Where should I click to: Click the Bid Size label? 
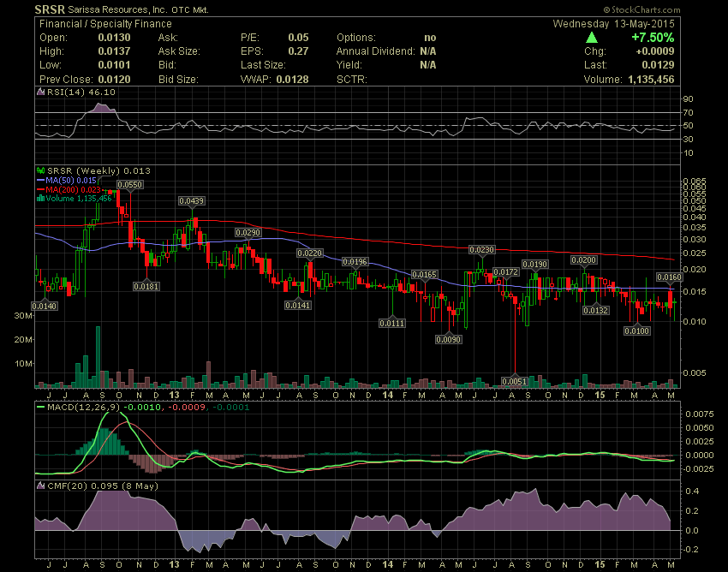(178, 80)
